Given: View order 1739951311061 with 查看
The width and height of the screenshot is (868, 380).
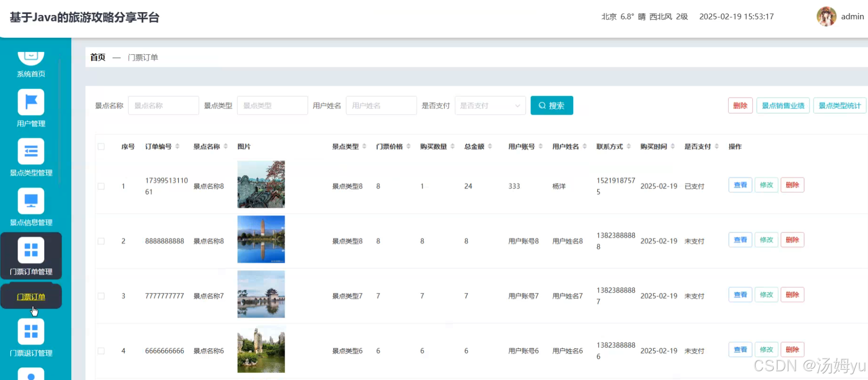Looking at the screenshot, I should coord(740,185).
